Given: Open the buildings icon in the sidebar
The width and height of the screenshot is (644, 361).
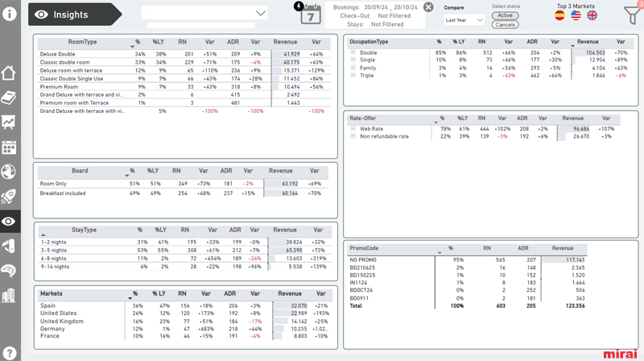Looking at the screenshot, I should 9,295.
